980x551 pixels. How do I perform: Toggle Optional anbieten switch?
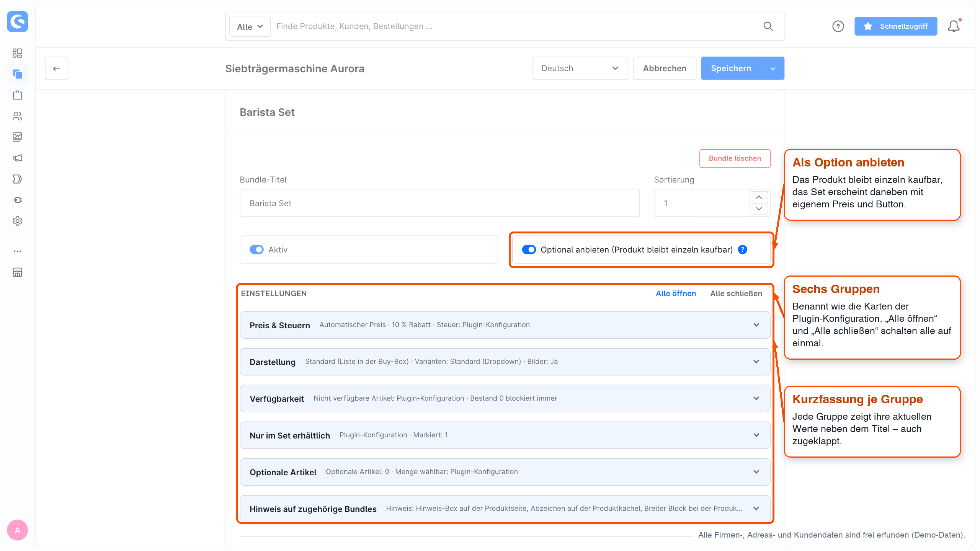pyautogui.click(x=529, y=250)
